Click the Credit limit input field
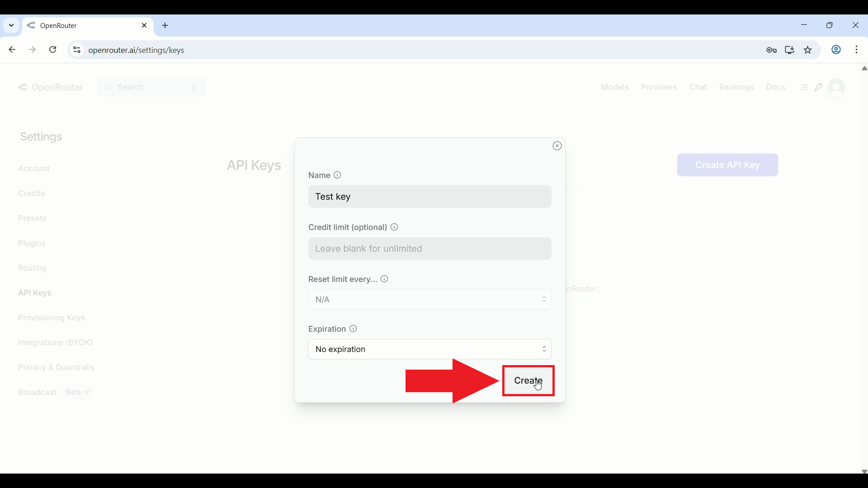This screenshot has width=868, height=488. [x=429, y=249]
